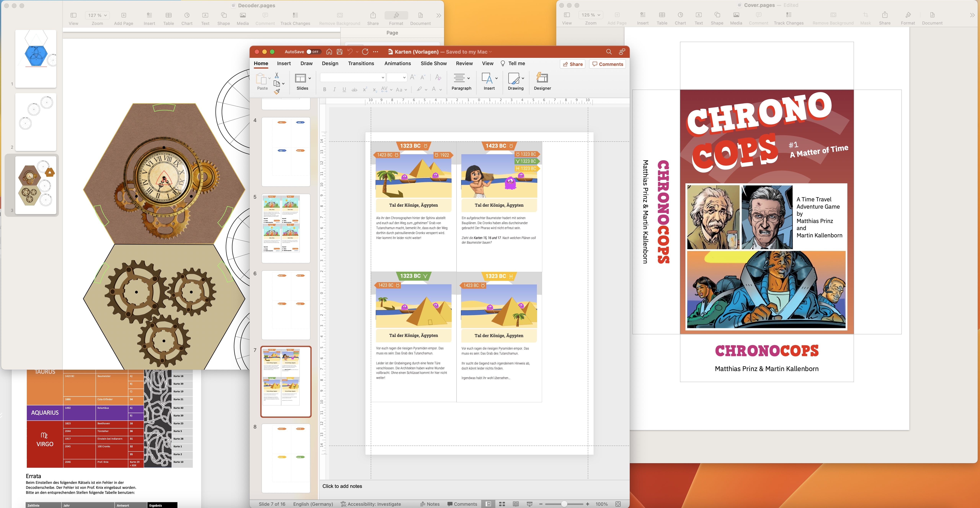Start the Slide Show presenter icon
Image resolution: width=980 pixels, height=508 pixels.
pyautogui.click(x=529, y=504)
